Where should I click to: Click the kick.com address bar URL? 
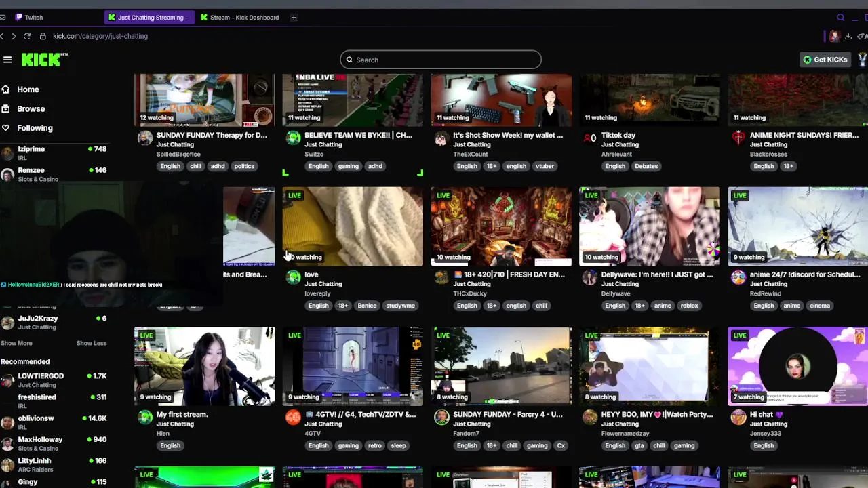click(x=100, y=36)
